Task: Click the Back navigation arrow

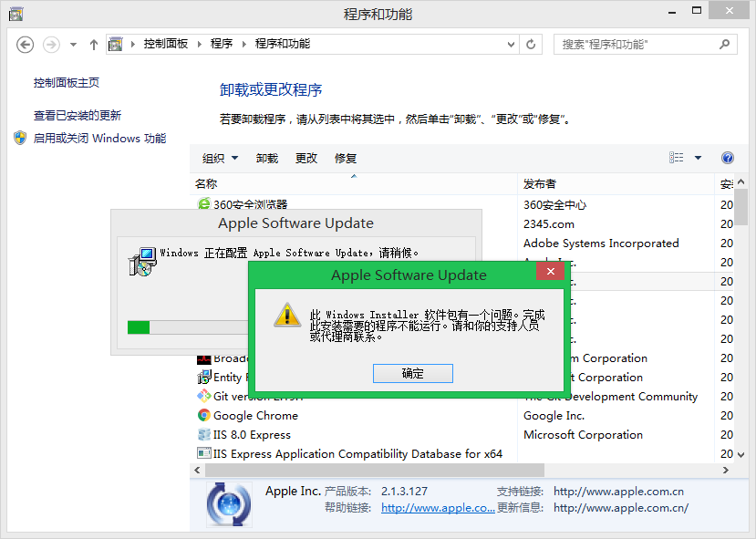Action: (25, 45)
